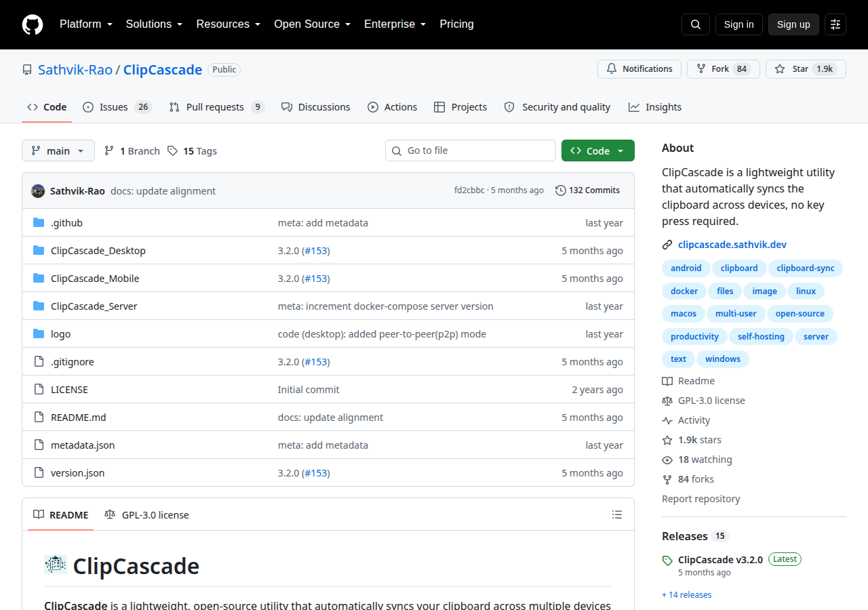Open the README outline list icon
This screenshot has height=610, width=868.
coord(617,515)
